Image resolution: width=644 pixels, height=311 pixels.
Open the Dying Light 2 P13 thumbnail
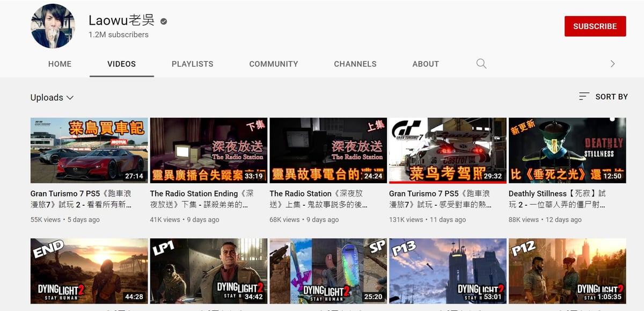pos(448,271)
